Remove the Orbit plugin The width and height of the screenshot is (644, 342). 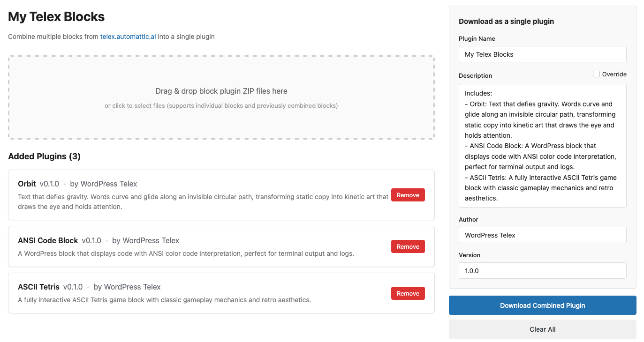[x=408, y=195]
